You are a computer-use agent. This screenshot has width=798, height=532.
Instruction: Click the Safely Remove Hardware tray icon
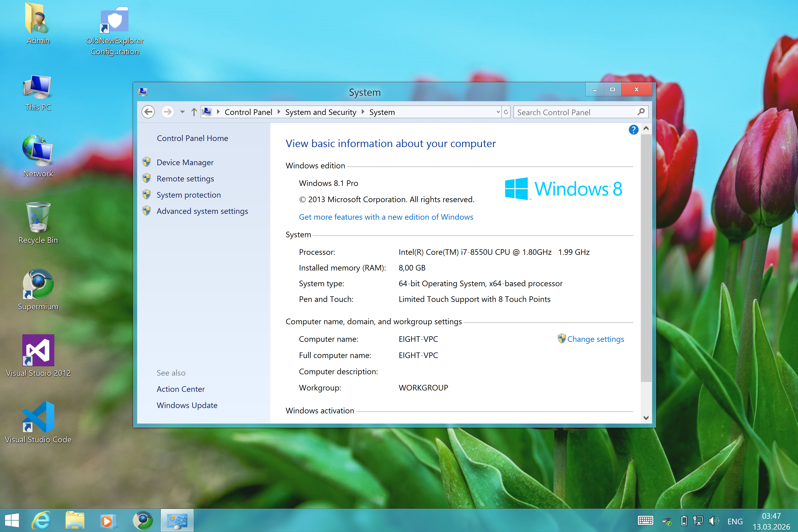666,521
